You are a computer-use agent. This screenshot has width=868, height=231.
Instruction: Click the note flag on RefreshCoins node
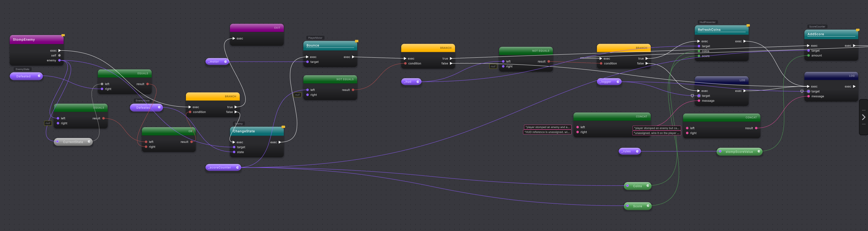748,25
